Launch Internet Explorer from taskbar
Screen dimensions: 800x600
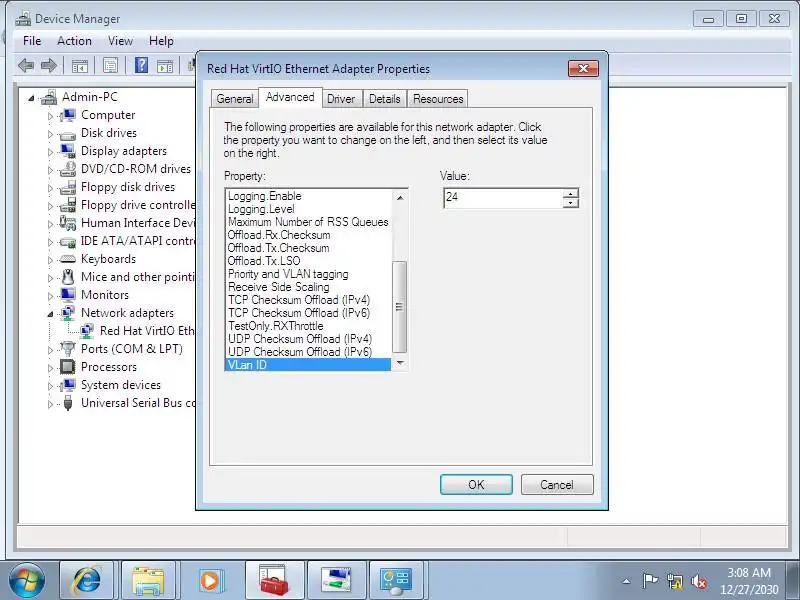[x=87, y=581]
